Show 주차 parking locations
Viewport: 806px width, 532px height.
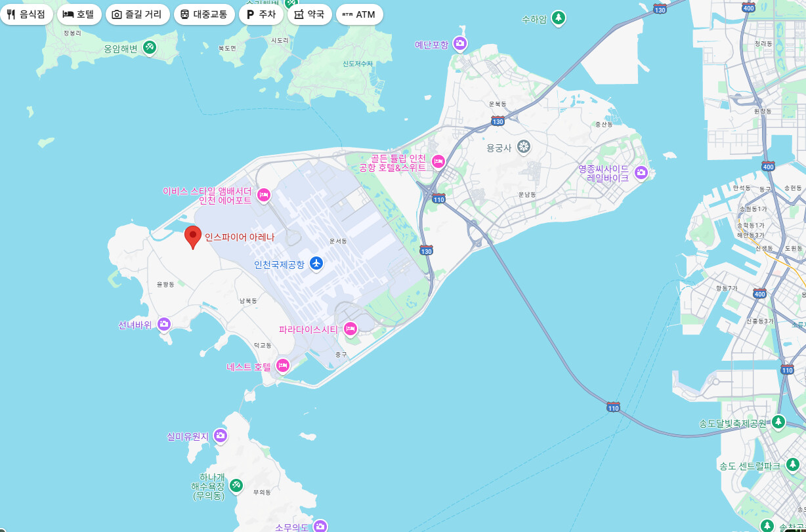pyautogui.click(x=261, y=14)
